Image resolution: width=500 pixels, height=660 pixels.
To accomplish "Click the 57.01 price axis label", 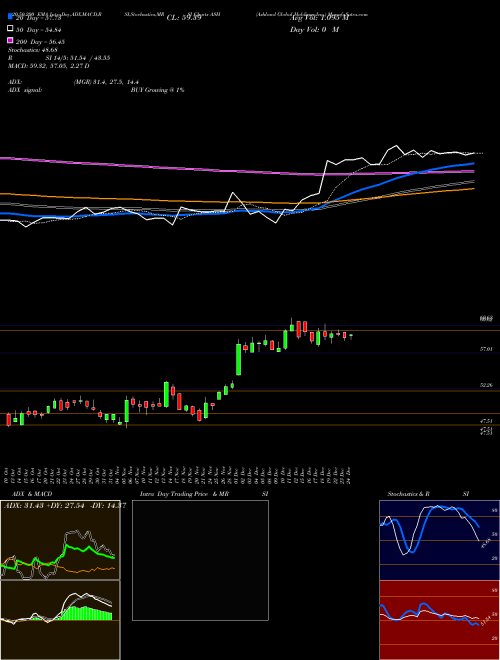I will click(x=486, y=349).
